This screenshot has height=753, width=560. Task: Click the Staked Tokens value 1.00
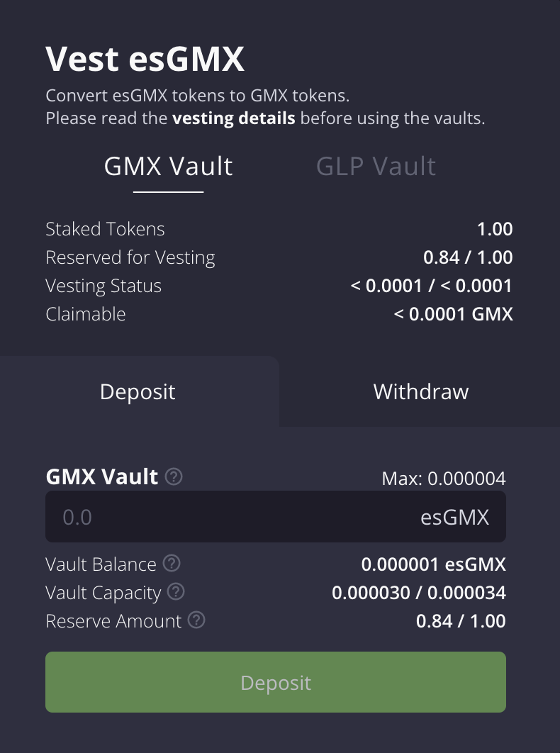click(494, 229)
